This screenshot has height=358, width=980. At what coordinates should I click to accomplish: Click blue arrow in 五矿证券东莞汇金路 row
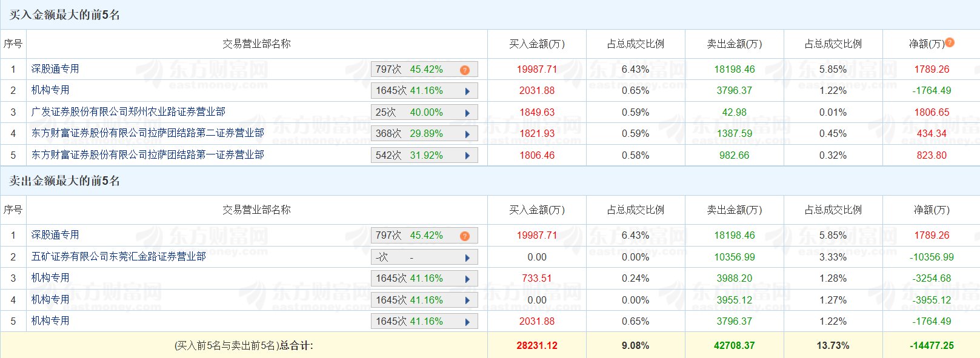tap(467, 258)
